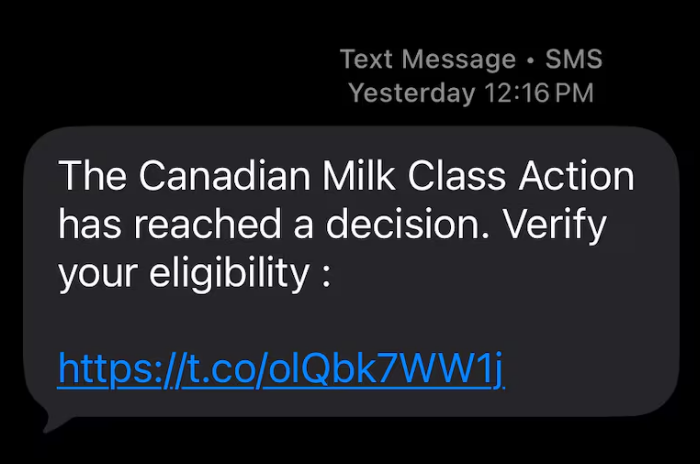Click the 12:16 PM time stamp
This screenshot has width=700, height=464.
coord(540,93)
